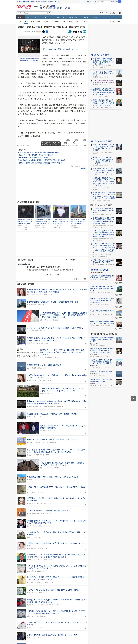
Task: Share article on Facebook
Action: (47, 32)
